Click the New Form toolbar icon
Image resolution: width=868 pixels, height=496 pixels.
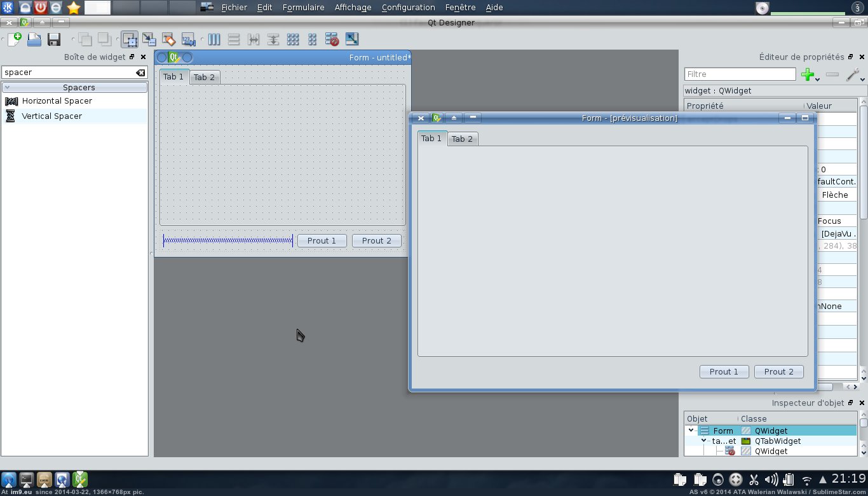(x=14, y=39)
